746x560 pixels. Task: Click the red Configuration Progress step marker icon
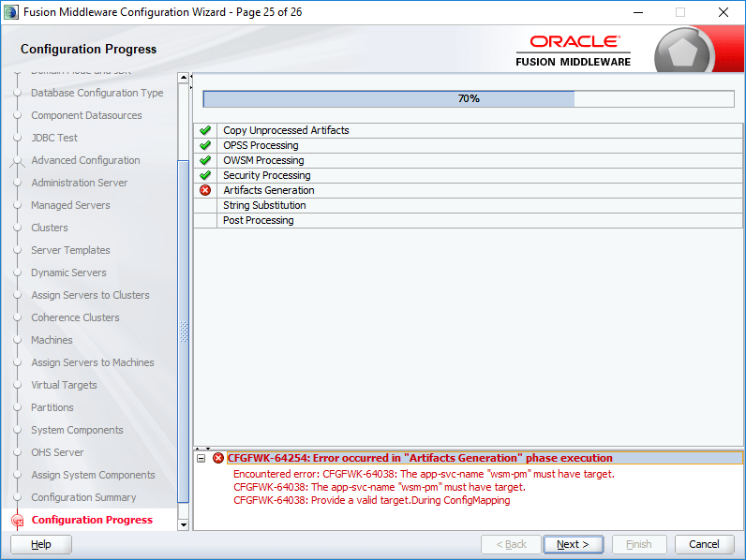tap(18, 521)
